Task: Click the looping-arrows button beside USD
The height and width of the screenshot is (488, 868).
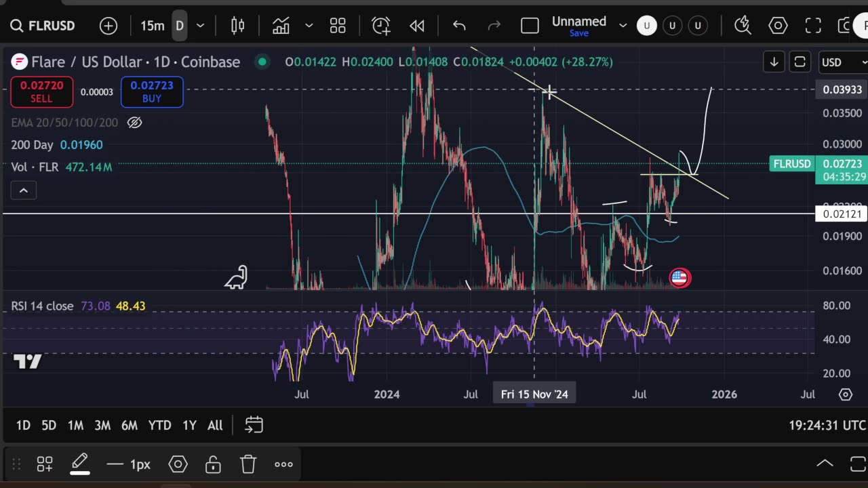Action: click(x=800, y=62)
